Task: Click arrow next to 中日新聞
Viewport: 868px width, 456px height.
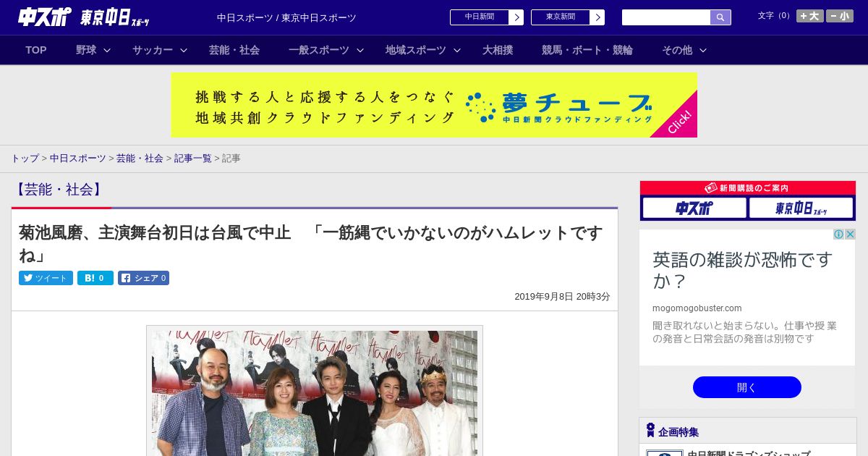Action: click(x=516, y=17)
